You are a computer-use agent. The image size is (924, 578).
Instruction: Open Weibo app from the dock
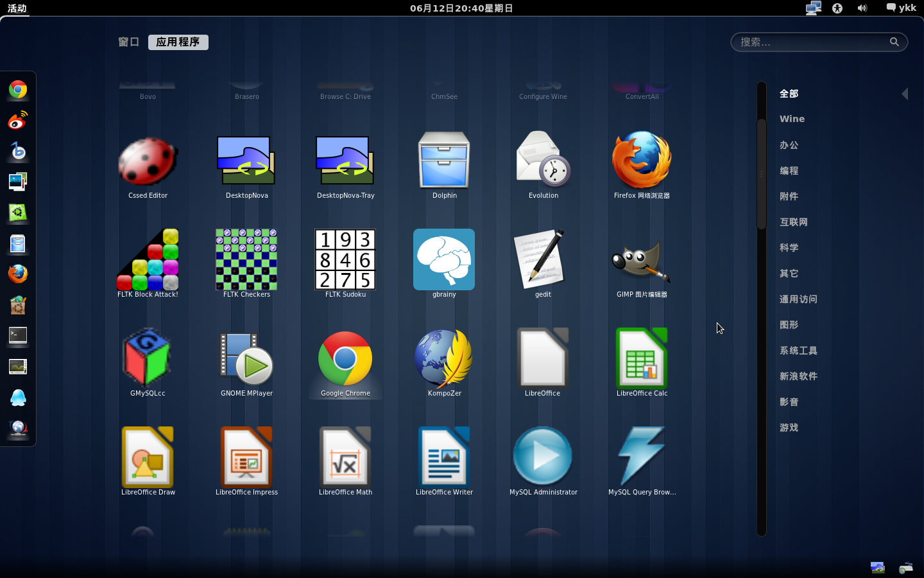pos(18,120)
